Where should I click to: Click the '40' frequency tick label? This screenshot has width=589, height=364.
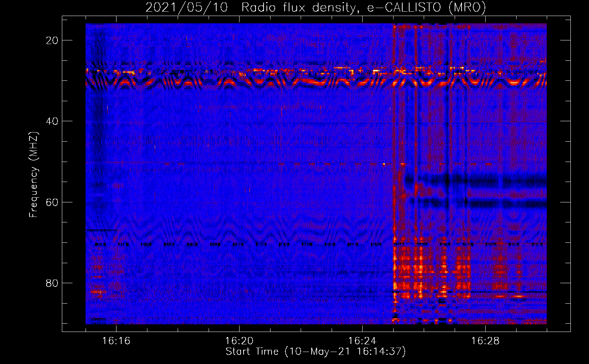click(x=52, y=121)
